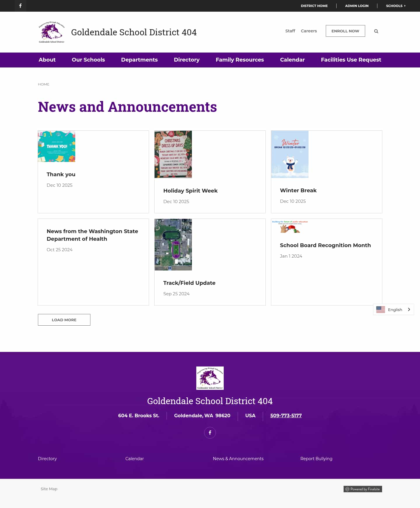Click the 'Goldendale, WA 98620' text

[x=202, y=416]
